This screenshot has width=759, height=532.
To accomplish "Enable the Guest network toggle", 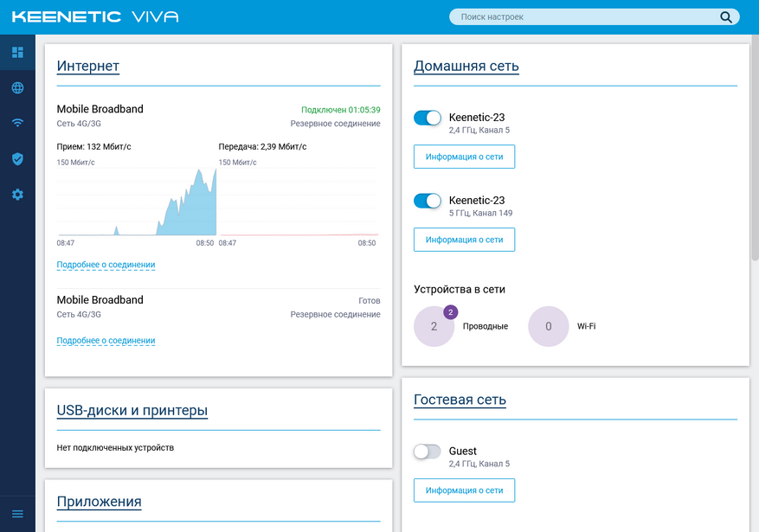I will [x=428, y=452].
